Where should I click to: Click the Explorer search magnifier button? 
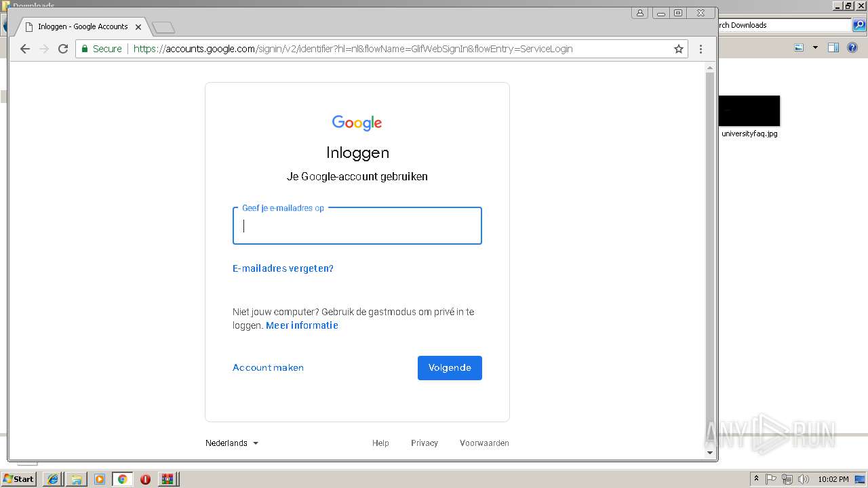pos(859,25)
